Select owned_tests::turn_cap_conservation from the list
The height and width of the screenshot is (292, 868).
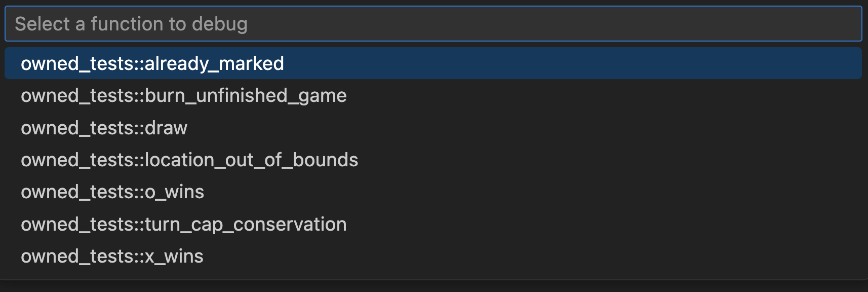click(183, 224)
